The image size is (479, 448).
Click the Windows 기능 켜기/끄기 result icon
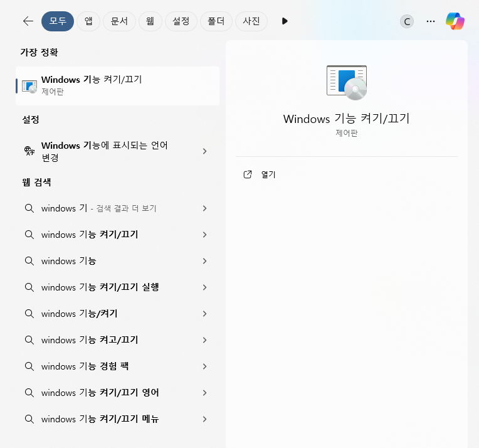coord(29,86)
